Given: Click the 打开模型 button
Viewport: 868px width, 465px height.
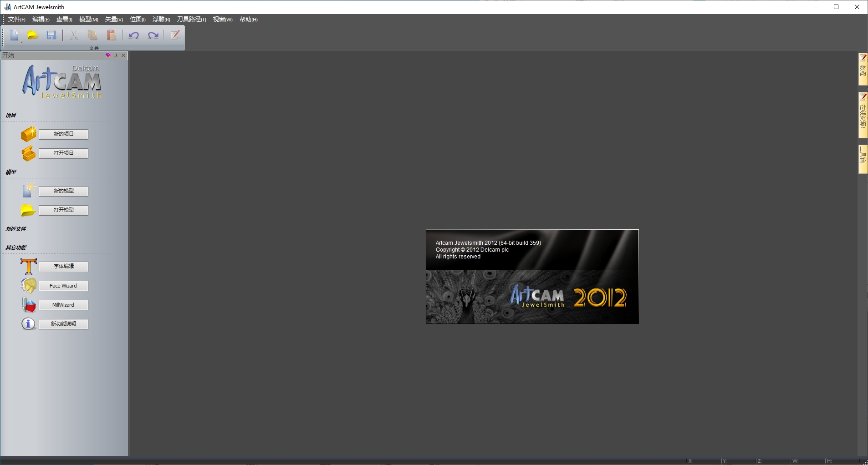Looking at the screenshot, I should (63, 210).
